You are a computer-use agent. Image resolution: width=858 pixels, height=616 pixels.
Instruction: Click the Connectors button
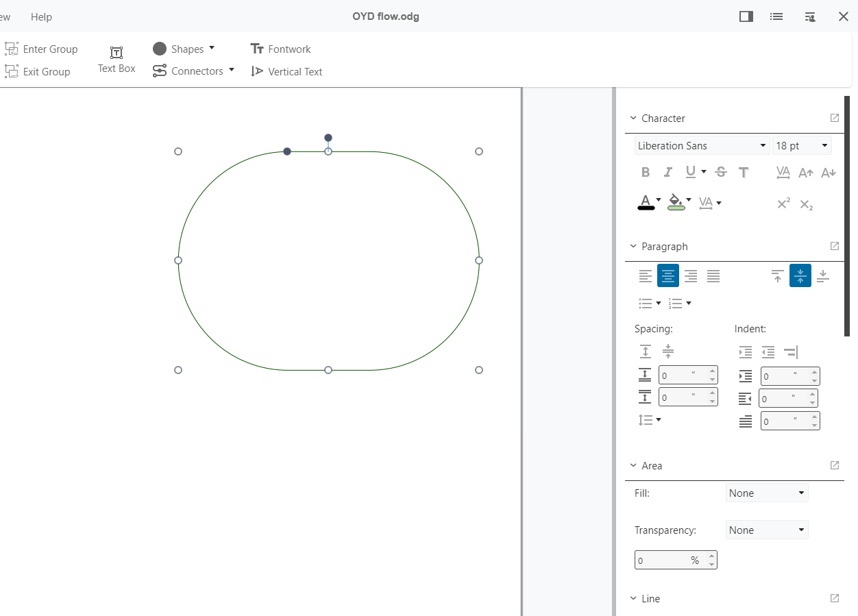188,71
